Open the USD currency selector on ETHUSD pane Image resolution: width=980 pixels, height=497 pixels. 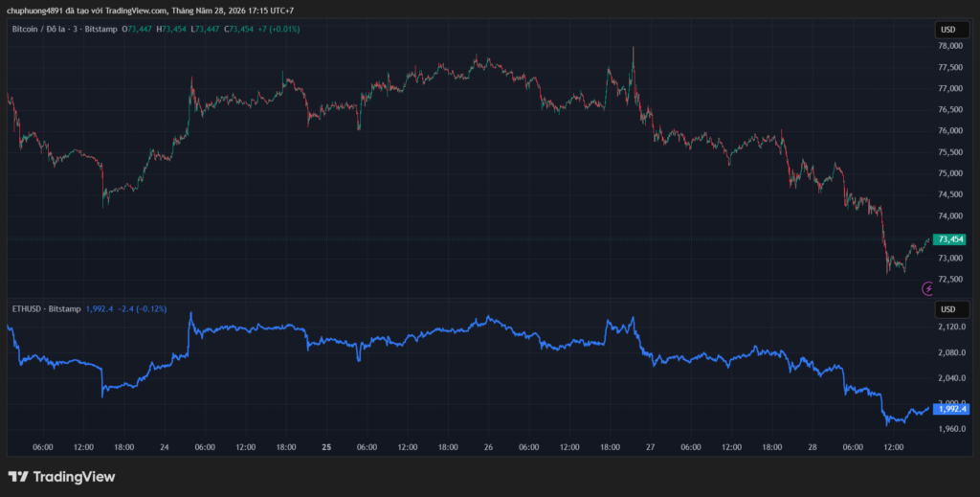click(x=948, y=309)
